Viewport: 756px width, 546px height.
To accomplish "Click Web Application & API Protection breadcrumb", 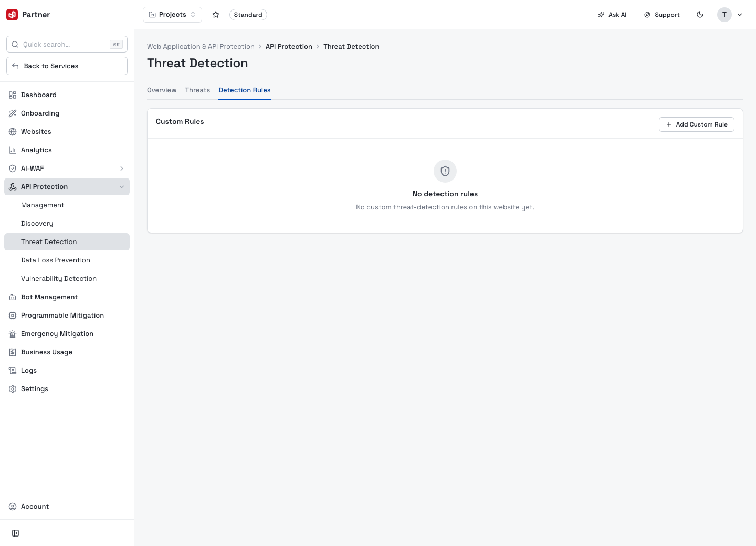I will [x=201, y=47].
